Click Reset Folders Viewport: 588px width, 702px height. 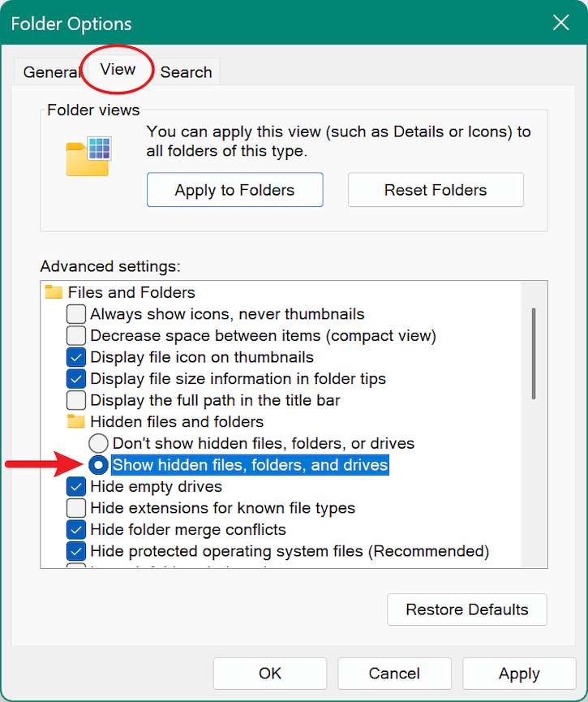point(435,189)
